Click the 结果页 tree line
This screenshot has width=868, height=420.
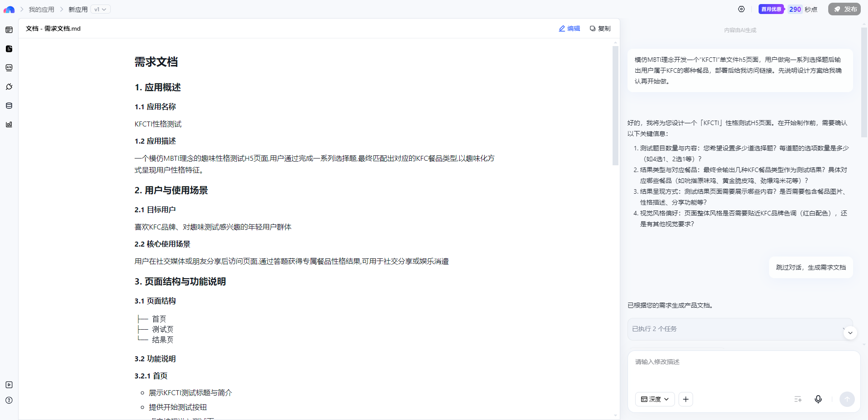(156, 340)
